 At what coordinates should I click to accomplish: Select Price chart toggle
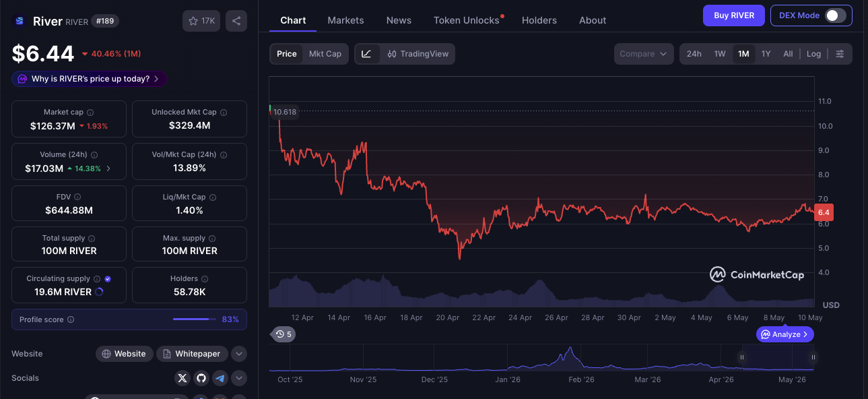pos(287,54)
